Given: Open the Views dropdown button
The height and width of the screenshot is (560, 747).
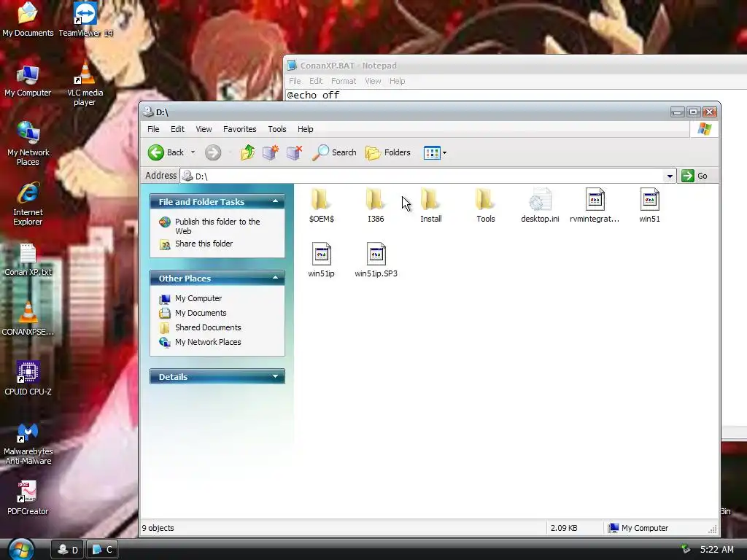Looking at the screenshot, I should 435,152.
